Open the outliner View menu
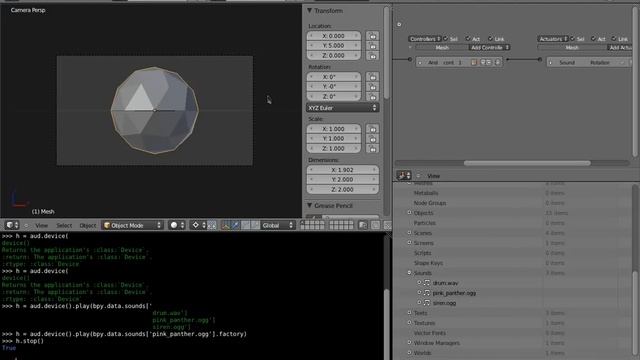Image resolution: width=640 pixels, height=360 pixels. click(x=433, y=176)
